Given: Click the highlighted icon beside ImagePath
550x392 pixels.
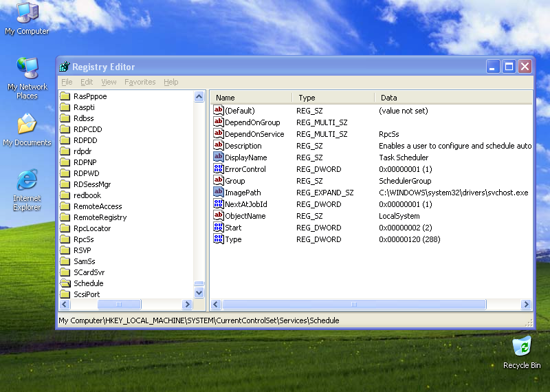Looking at the screenshot, I should click(x=218, y=193).
